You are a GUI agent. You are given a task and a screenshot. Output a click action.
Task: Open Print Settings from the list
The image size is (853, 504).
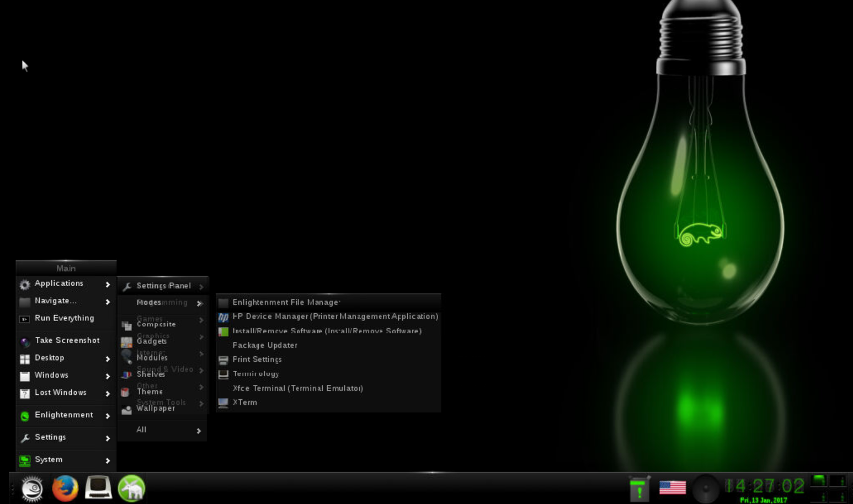coord(257,360)
